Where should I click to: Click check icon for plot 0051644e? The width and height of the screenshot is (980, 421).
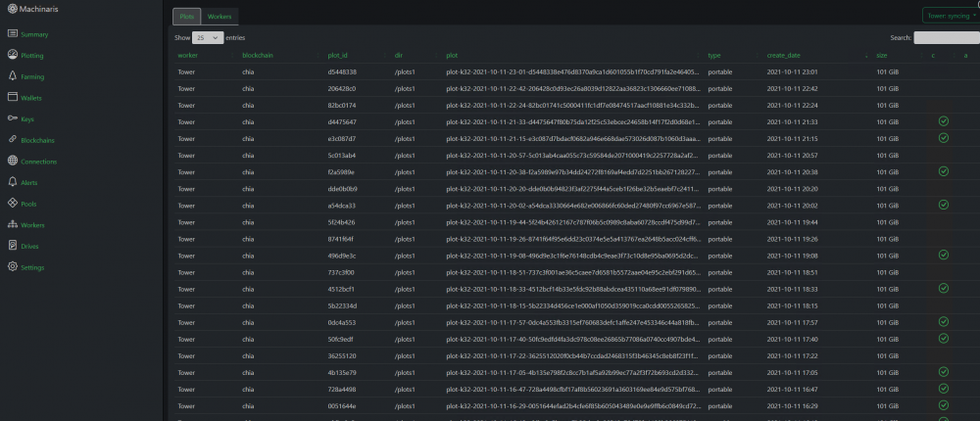943,405
